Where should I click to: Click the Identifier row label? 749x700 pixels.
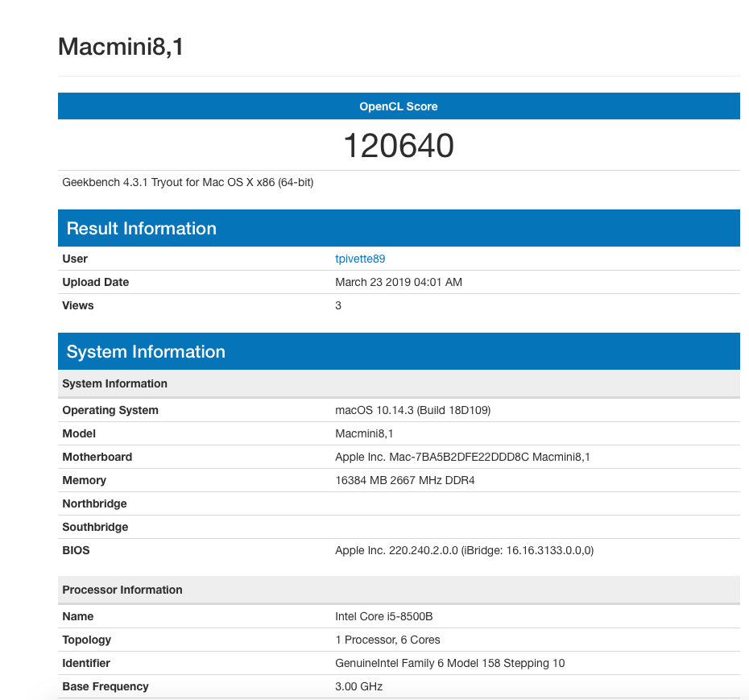pyautogui.click(x=86, y=663)
